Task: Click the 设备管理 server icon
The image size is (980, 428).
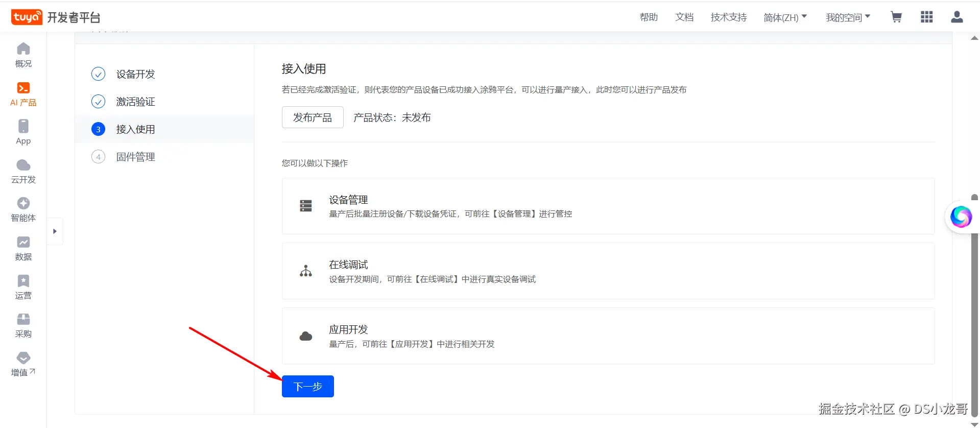Action: pyautogui.click(x=306, y=206)
